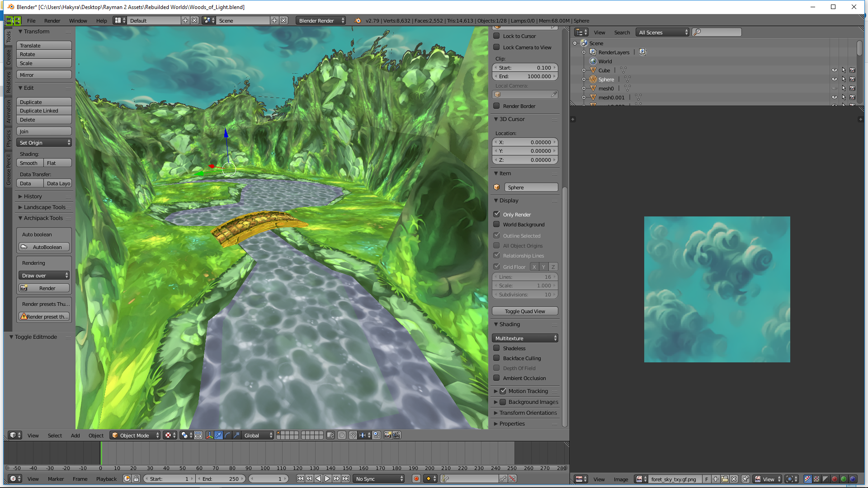
Task: Show red channel in image editor
Action: click(x=835, y=479)
